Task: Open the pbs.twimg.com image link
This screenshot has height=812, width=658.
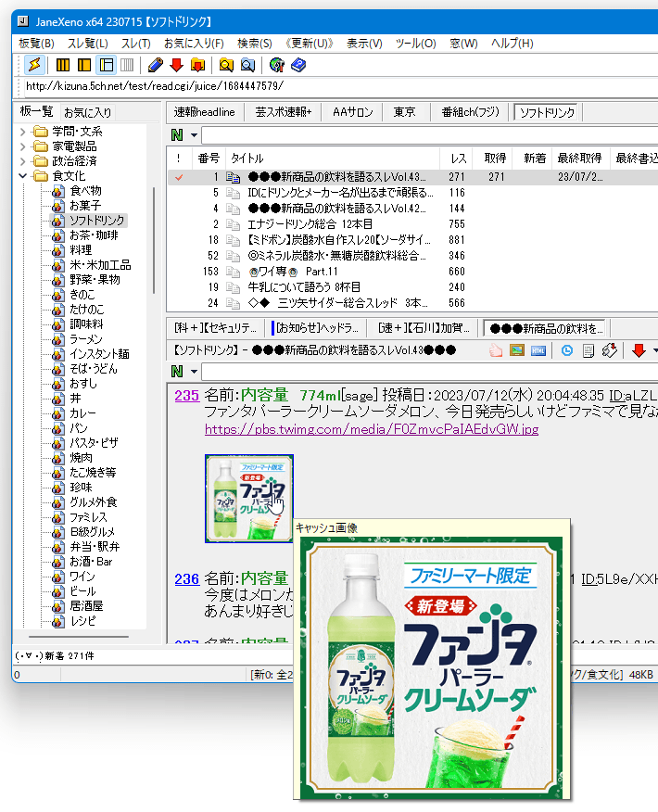Action: point(372,429)
